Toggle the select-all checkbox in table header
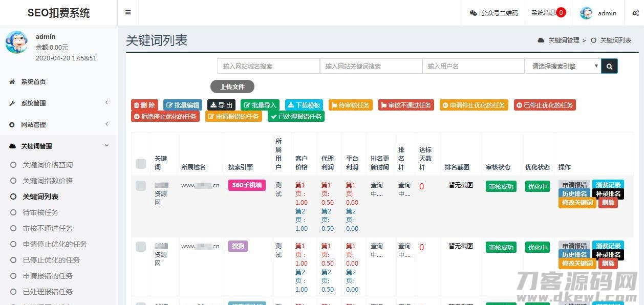The image size is (644, 305). pos(140,164)
